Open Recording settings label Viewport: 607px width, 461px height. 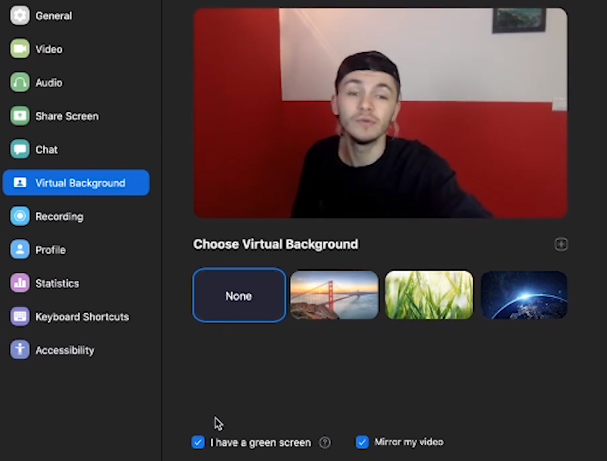pos(59,216)
